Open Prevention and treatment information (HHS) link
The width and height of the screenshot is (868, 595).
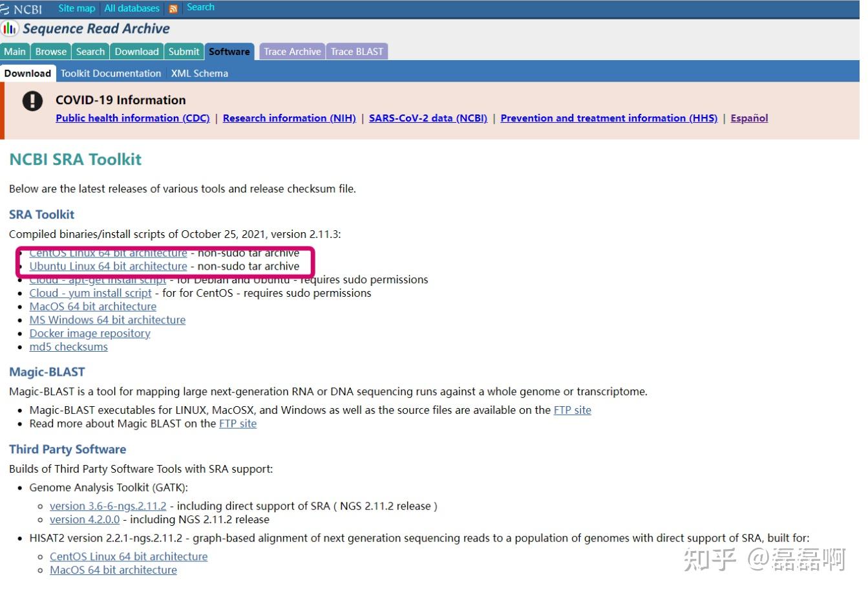point(609,118)
